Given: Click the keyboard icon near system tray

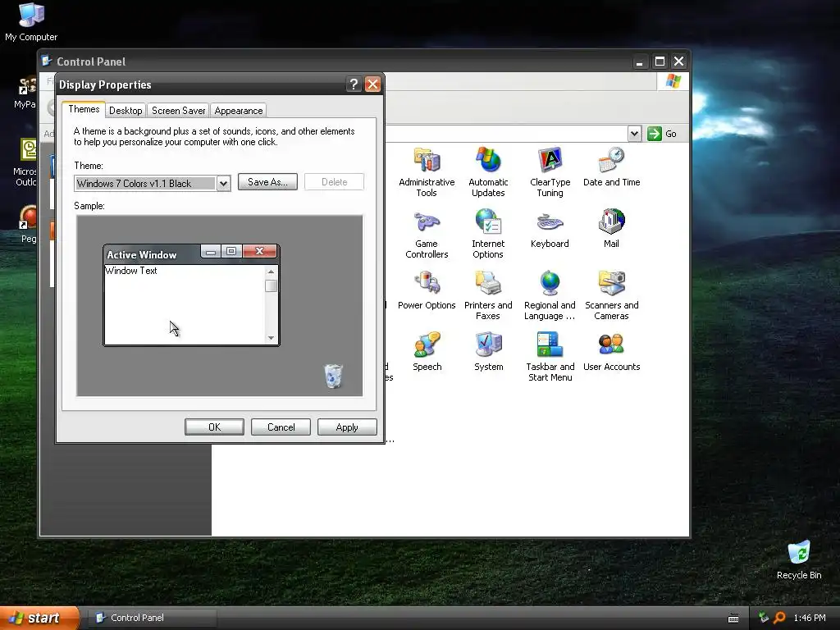Looking at the screenshot, I should (733, 619).
